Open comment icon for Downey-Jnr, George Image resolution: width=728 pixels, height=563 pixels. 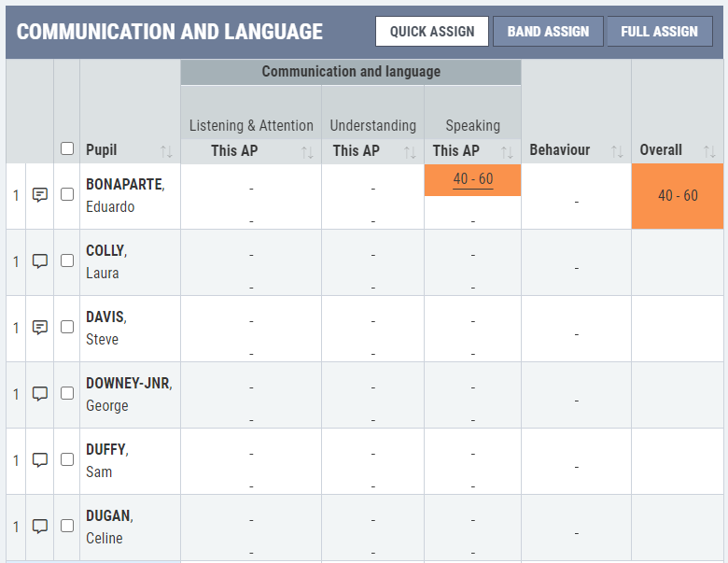pos(40,394)
